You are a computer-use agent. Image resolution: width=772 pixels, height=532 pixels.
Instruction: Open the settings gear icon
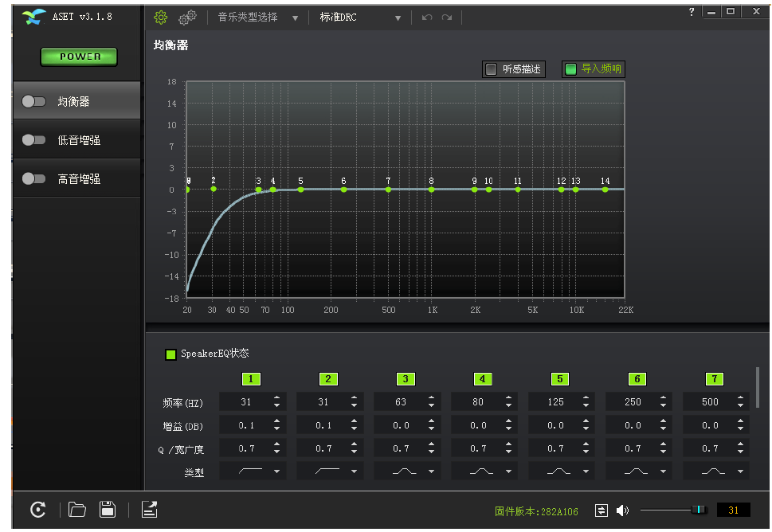pos(159,17)
